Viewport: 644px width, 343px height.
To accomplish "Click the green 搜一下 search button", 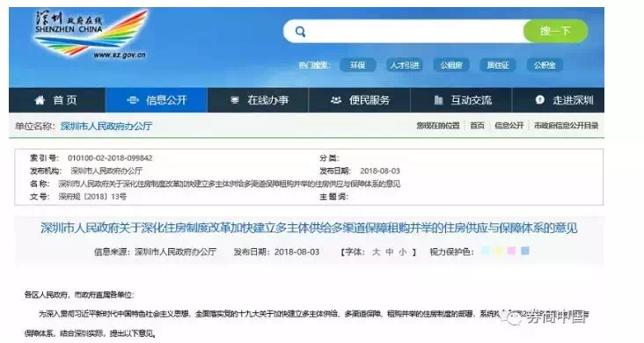I will [x=555, y=31].
